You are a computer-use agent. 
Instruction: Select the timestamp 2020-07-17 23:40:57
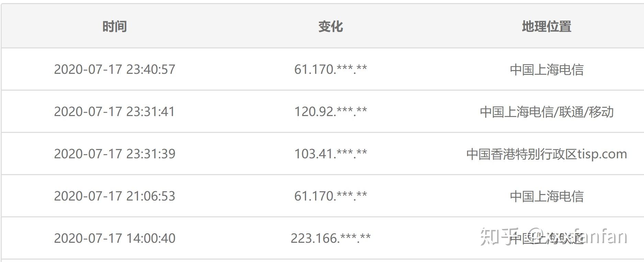pos(115,69)
